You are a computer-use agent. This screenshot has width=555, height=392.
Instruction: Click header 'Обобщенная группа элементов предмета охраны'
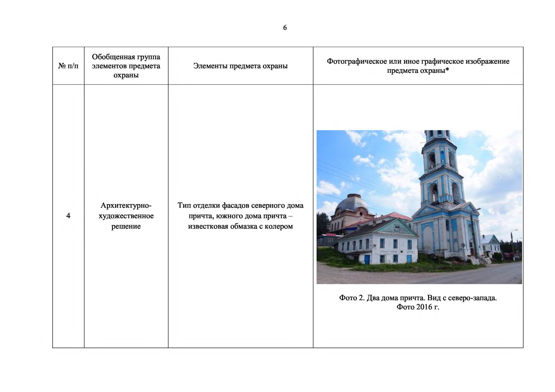click(126, 66)
